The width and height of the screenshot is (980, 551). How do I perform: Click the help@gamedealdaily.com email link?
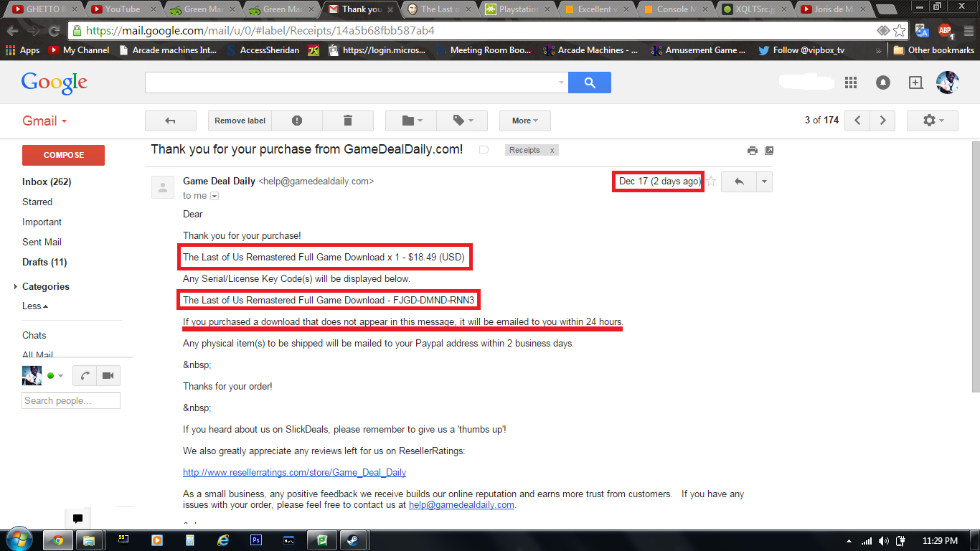pos(461,504)
